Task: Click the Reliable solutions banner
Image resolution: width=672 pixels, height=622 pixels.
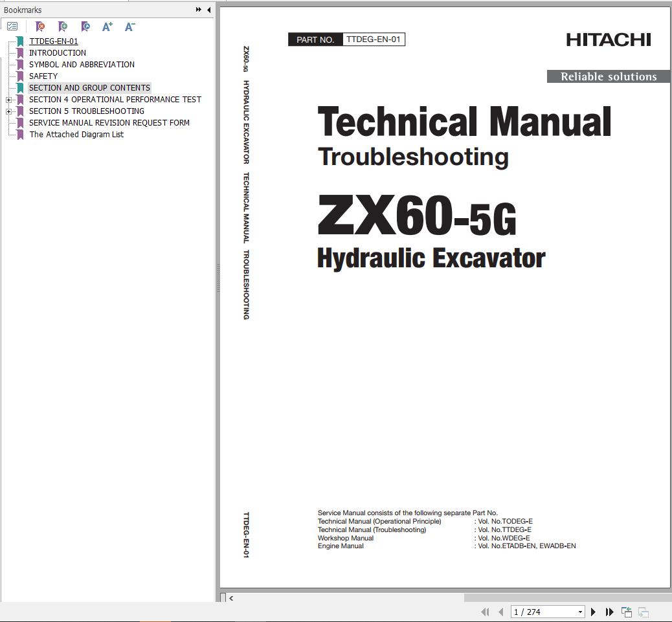Action: [x=609, y=76]
